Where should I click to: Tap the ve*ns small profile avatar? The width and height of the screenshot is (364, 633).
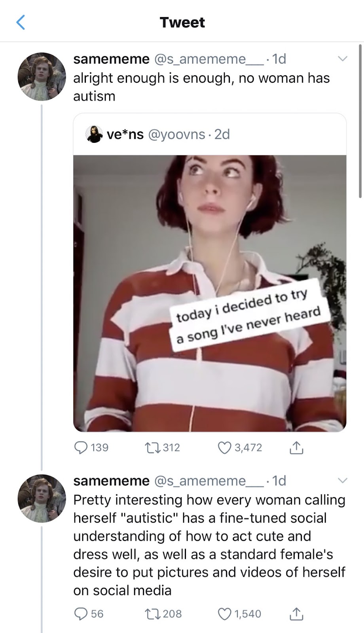click(x=94, y=135)
